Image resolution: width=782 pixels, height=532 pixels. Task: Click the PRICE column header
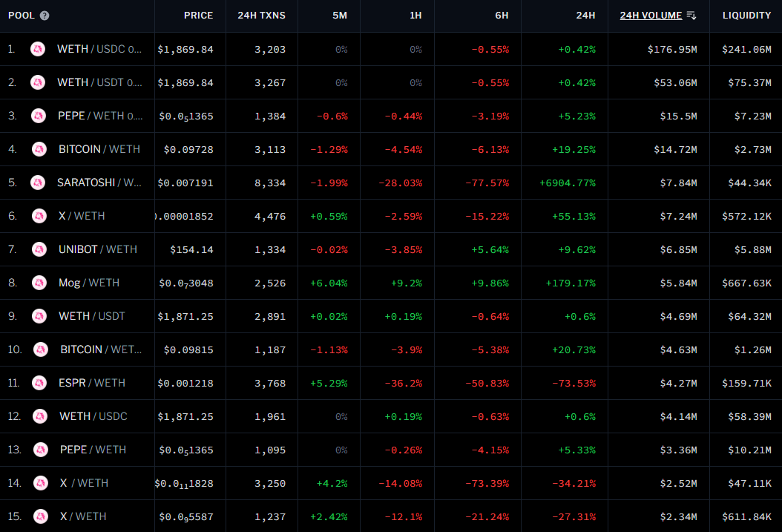tap(199, 16)
